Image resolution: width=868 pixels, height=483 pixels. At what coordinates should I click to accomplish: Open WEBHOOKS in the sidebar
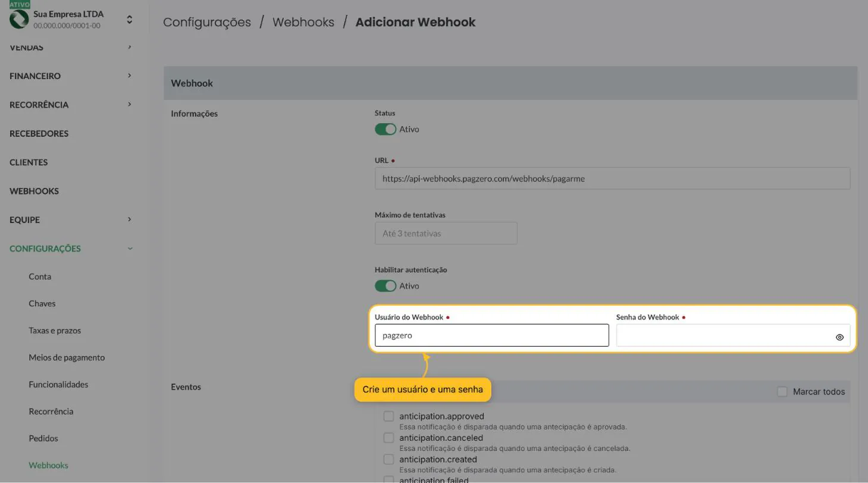click(34, 191)
